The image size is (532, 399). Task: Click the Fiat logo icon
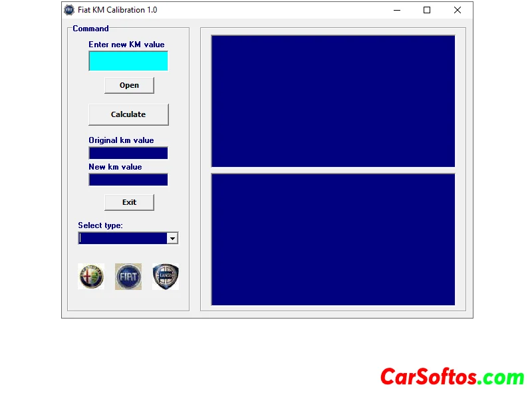click(x=128, y=276)
